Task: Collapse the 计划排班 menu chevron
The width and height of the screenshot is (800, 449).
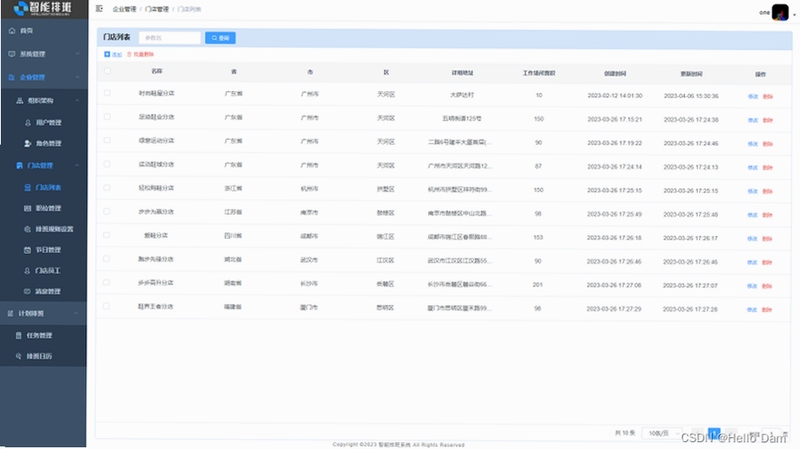Action: 77,313
